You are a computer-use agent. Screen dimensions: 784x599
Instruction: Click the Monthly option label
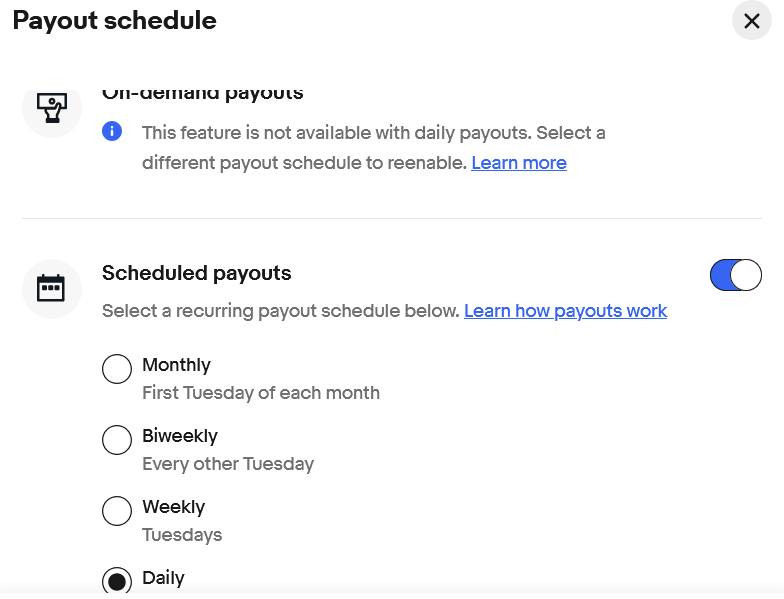(x=176, y=365)
